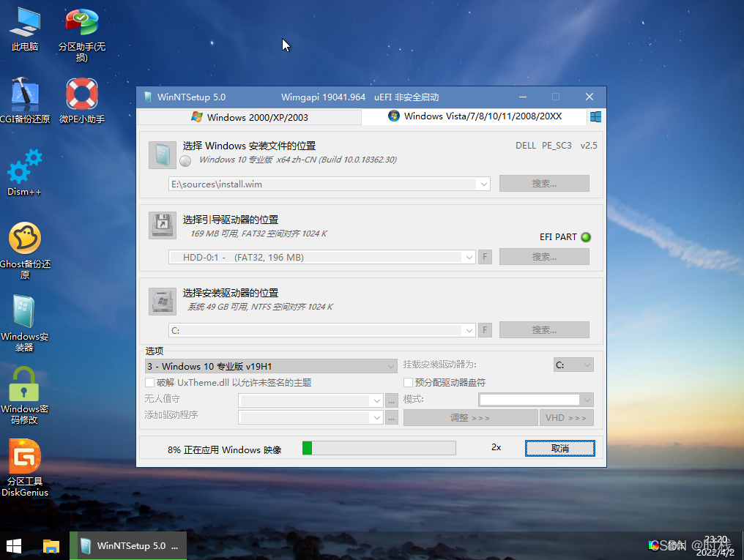Open the 此电脑 desktop icon

click(x=25, y=29)
